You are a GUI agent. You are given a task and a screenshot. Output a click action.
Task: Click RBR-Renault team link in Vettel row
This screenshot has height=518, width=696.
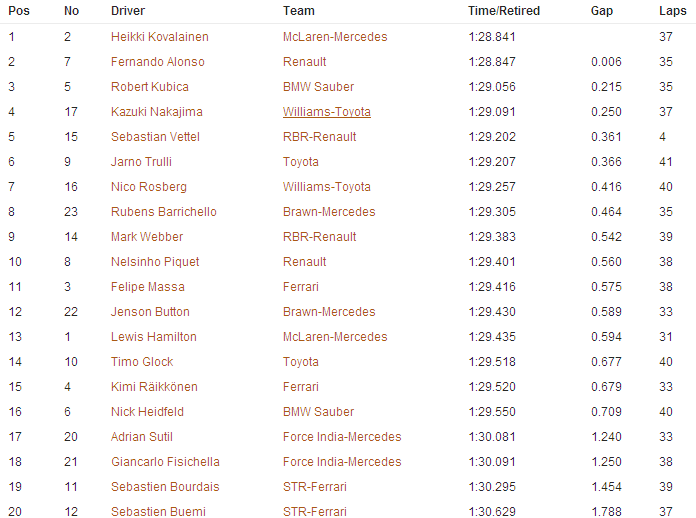click(320, 137)
